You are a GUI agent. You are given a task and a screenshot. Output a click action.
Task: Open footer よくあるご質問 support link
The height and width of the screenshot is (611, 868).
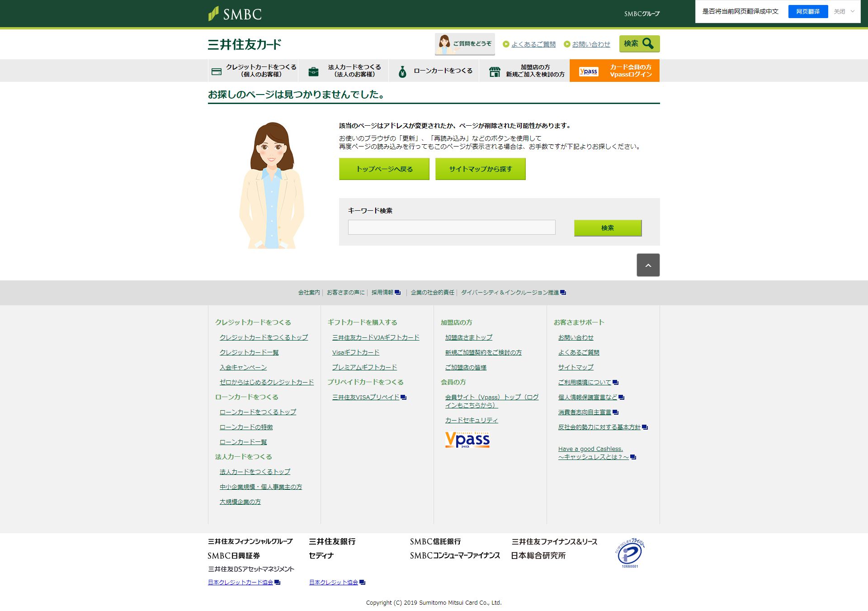[579, 352]
